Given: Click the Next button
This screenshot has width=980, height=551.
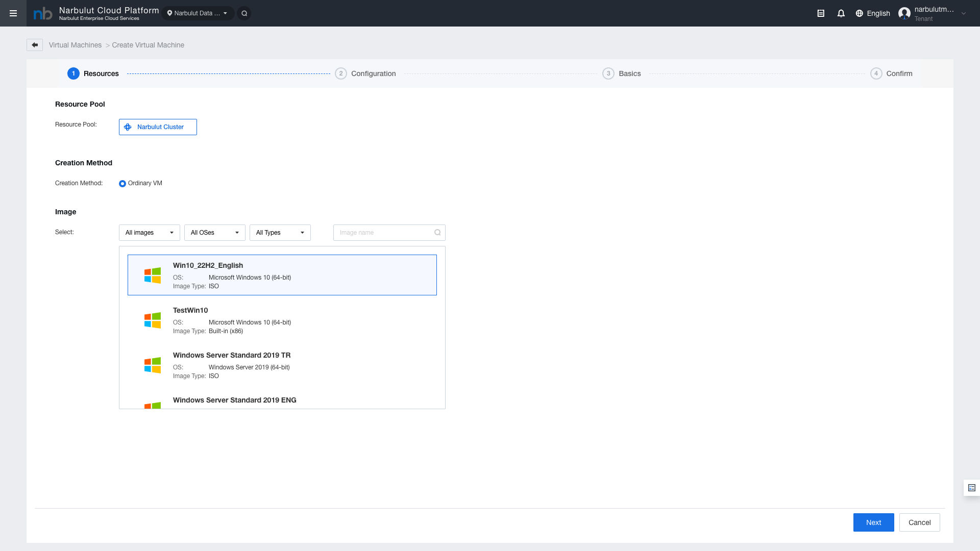Looking at the screenshot, I should (x=874, y=522).
